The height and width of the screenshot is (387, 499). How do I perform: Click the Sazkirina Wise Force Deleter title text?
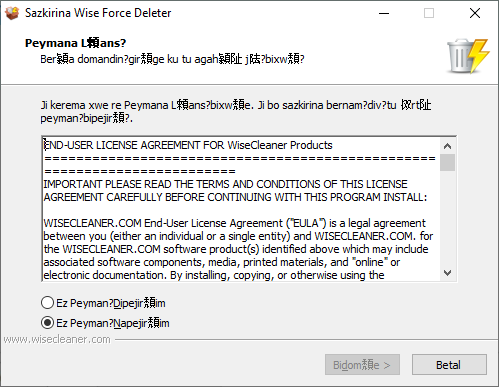coord(98,13)
